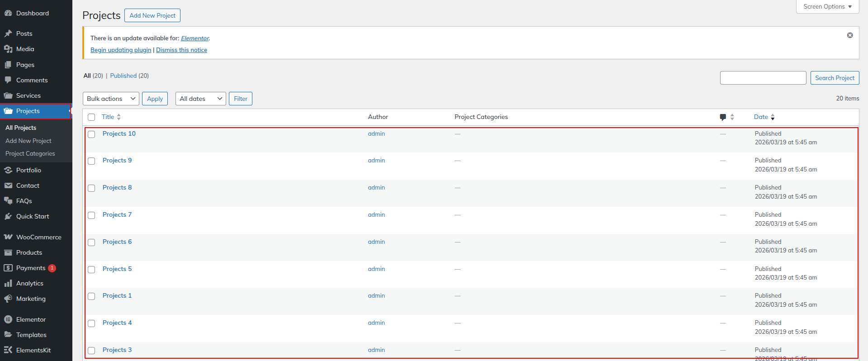Viewport: 868px width, 361px height.
Task: Open the Bulk actions dropdown
Action: pyautogui.click(x=111, y=99)
